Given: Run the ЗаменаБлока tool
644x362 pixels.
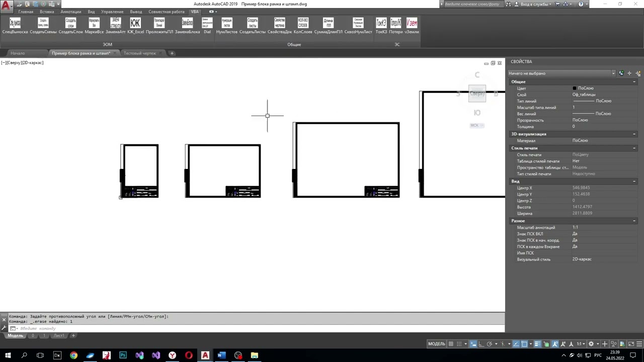Looking at the screenshot, I should tap(188, 26).
